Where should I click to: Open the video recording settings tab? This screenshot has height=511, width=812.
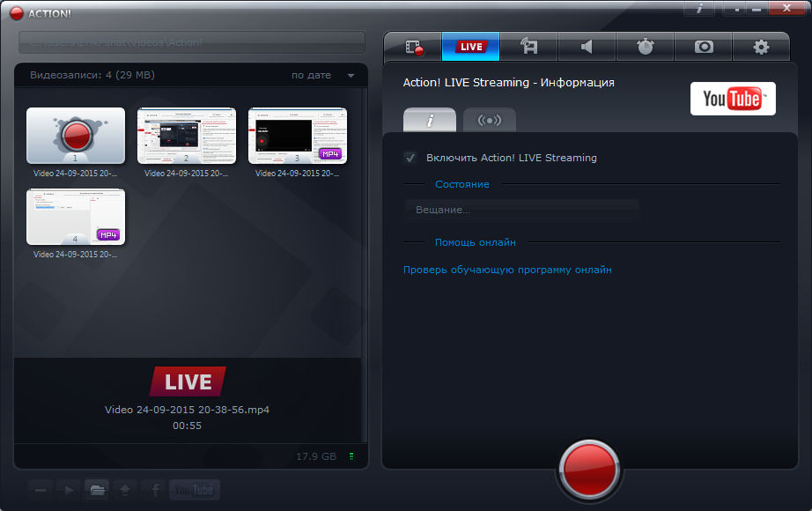[413, 47]
